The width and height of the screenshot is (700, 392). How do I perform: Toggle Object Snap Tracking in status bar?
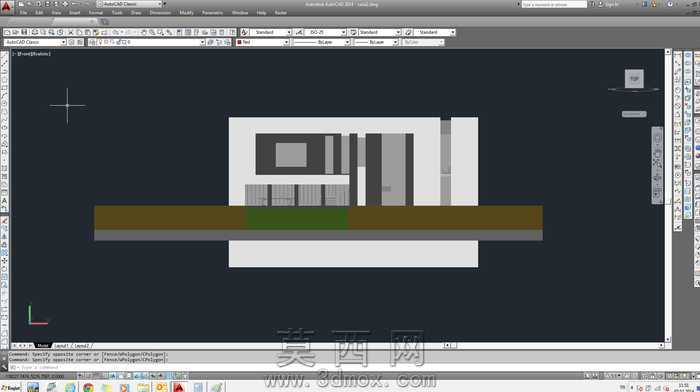click(137, 376)
